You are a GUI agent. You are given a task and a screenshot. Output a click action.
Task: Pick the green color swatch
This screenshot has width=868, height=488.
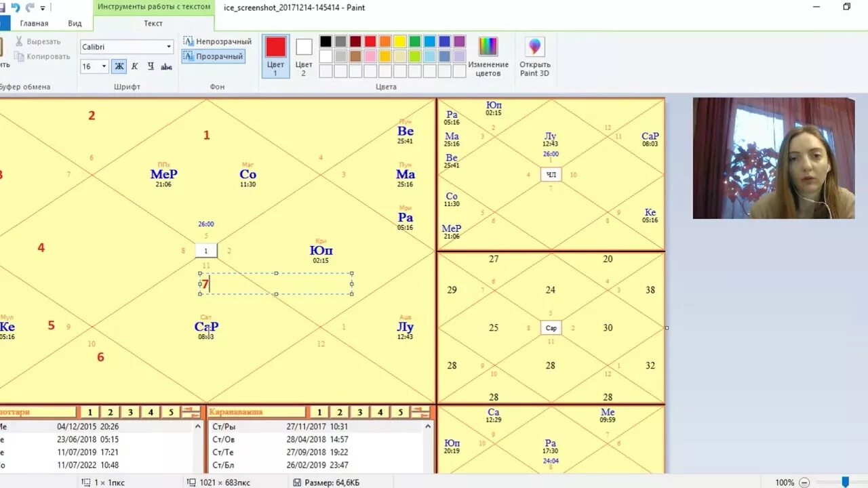[415, 41]
